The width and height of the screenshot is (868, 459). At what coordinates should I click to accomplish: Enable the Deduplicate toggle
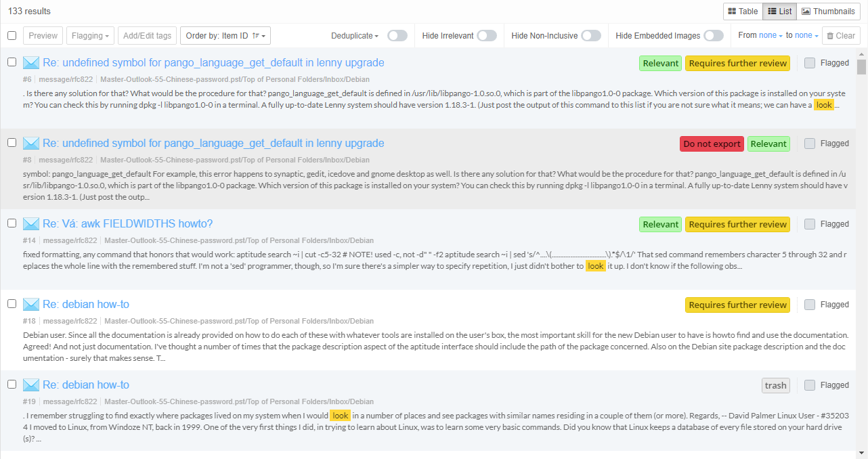click(398, 35)
